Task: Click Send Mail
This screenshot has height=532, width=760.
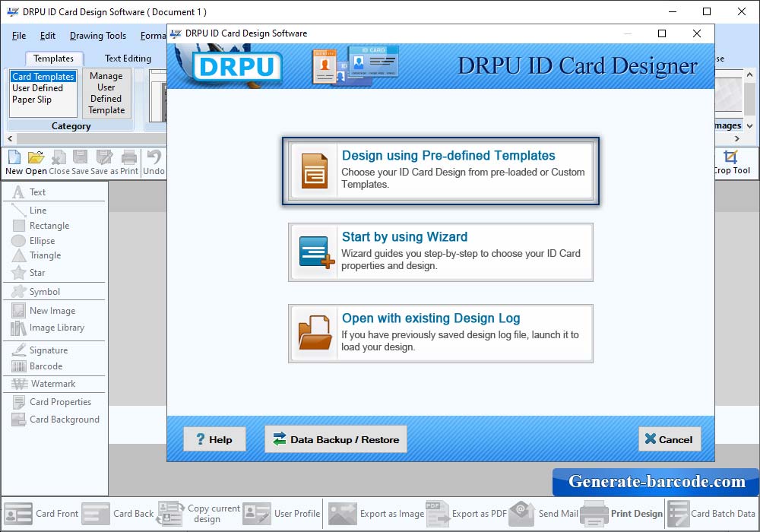Action: tap(543, 514)
